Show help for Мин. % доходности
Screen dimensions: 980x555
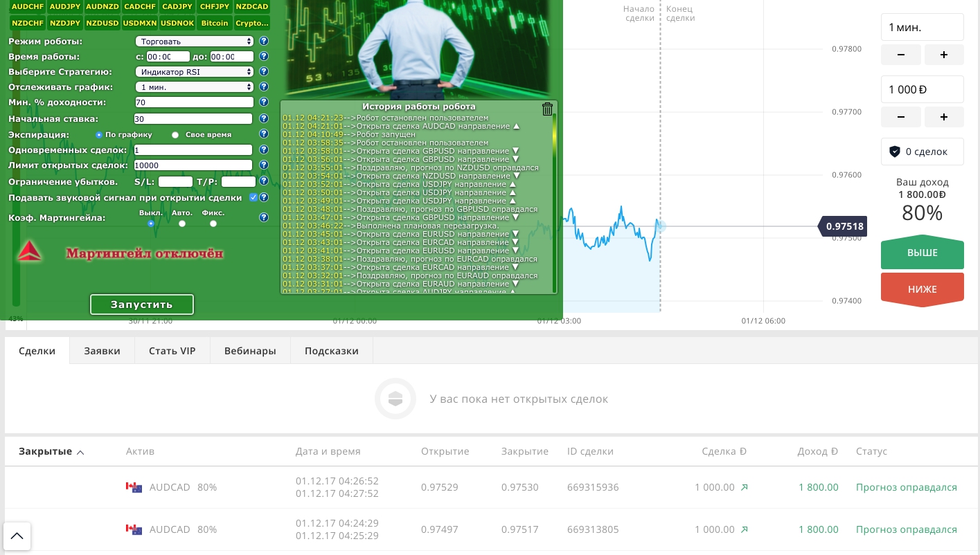point(263,102)
